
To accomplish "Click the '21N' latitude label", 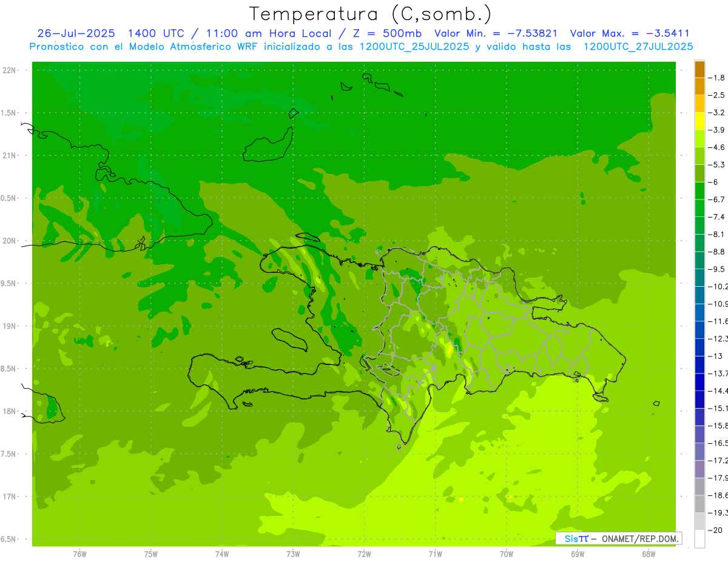I will (x=8, y=155).
